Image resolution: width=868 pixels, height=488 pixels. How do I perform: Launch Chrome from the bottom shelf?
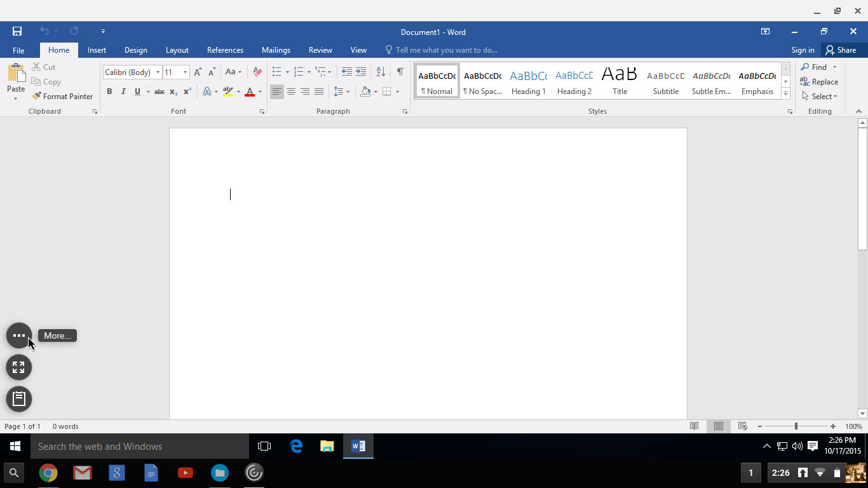tap(48, 473)
